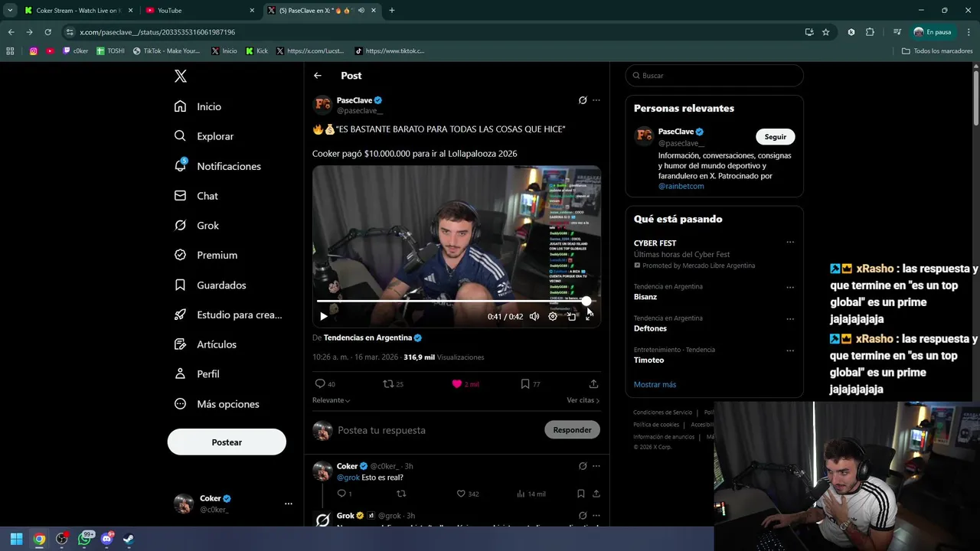Open Perfil in the sidebar
The image size is (980, 551).
(197, 374)
